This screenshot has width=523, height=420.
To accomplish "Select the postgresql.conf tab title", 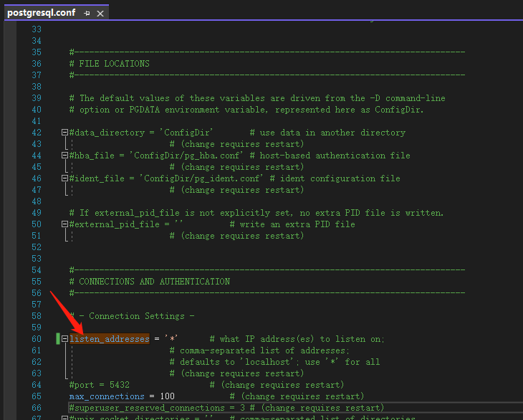I will click(x=41, y=13).
